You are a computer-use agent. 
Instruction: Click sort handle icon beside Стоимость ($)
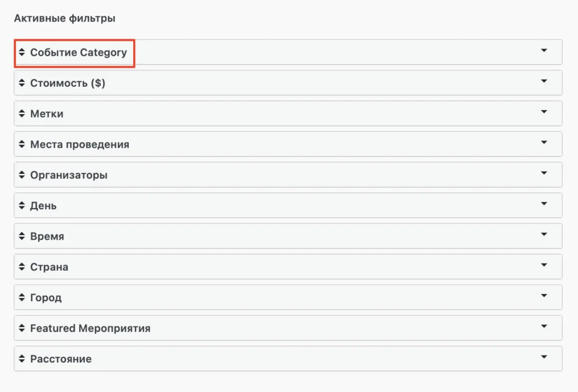tap(22, 83)
